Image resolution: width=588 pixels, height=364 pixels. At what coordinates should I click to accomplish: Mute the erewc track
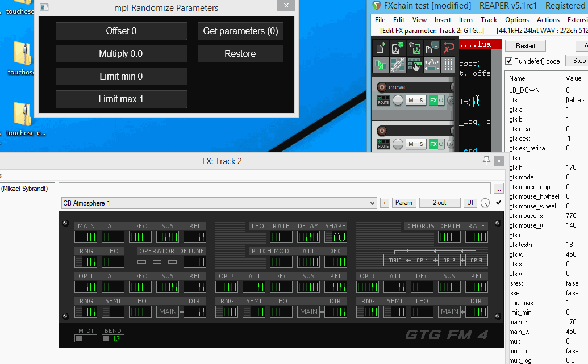411,100
